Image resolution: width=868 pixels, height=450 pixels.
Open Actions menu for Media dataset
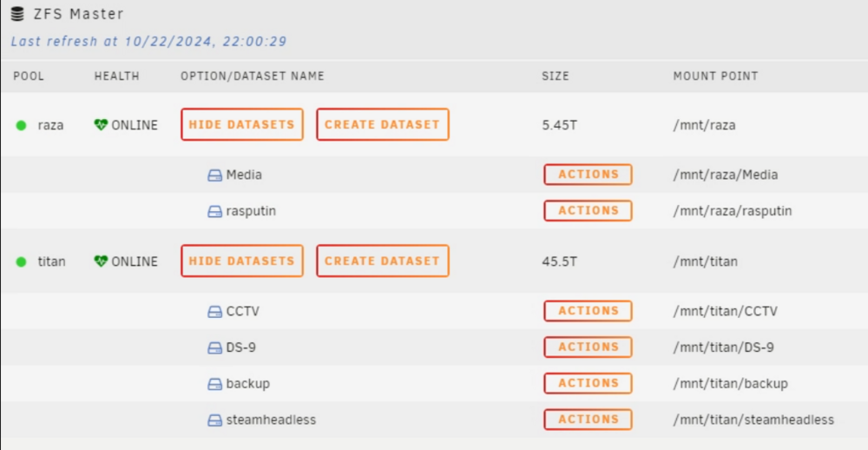588,175
